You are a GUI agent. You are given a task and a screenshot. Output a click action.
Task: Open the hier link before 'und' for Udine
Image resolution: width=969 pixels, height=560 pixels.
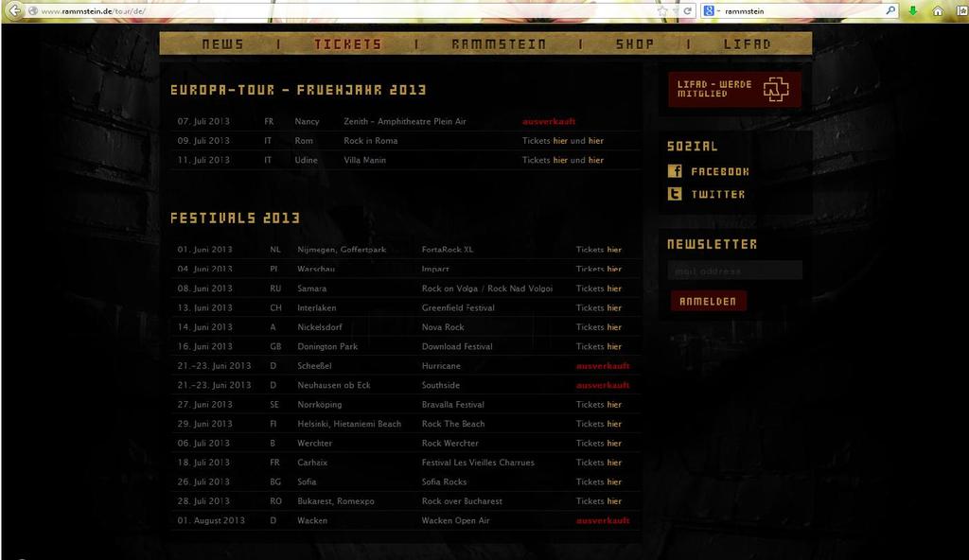point(560,160)
